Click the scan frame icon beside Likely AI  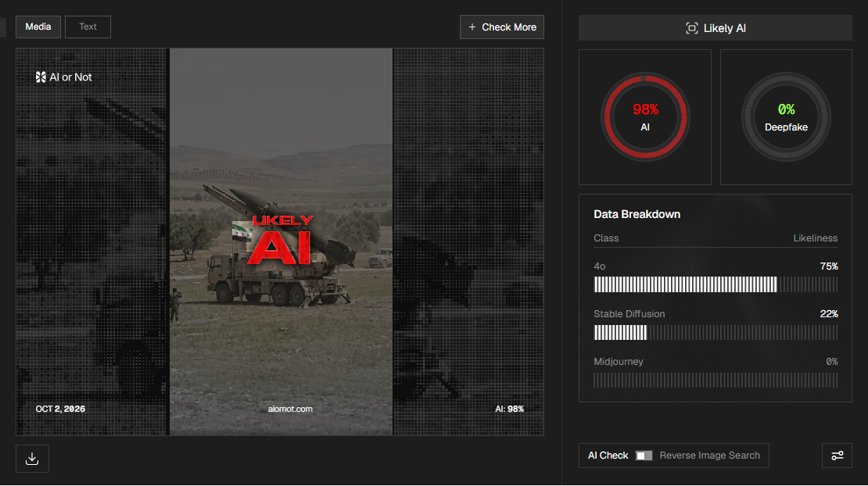(x=691, y=28)
